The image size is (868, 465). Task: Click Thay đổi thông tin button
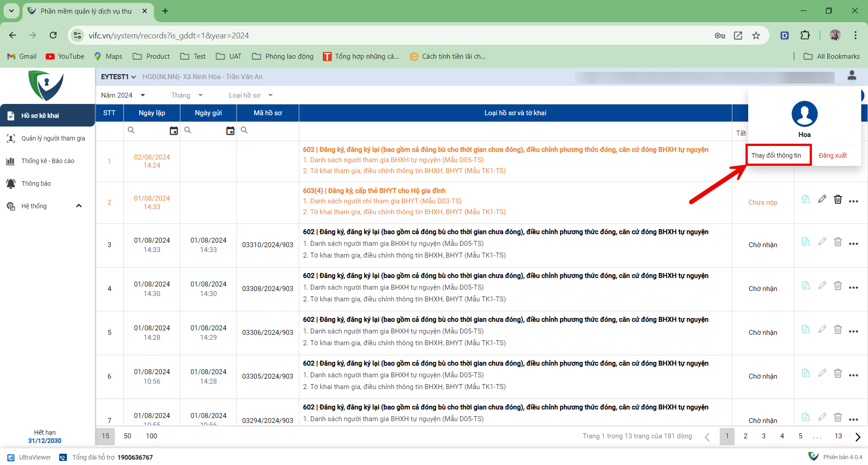[x=776, y=155]
